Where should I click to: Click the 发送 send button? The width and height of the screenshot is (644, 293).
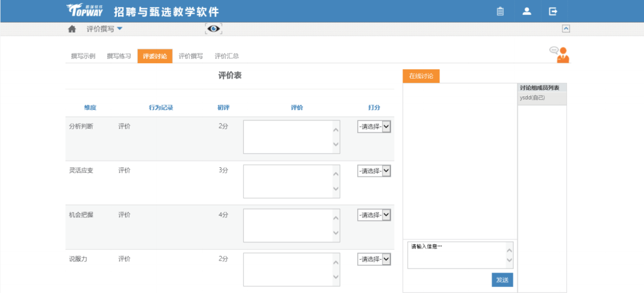[502, 280]
